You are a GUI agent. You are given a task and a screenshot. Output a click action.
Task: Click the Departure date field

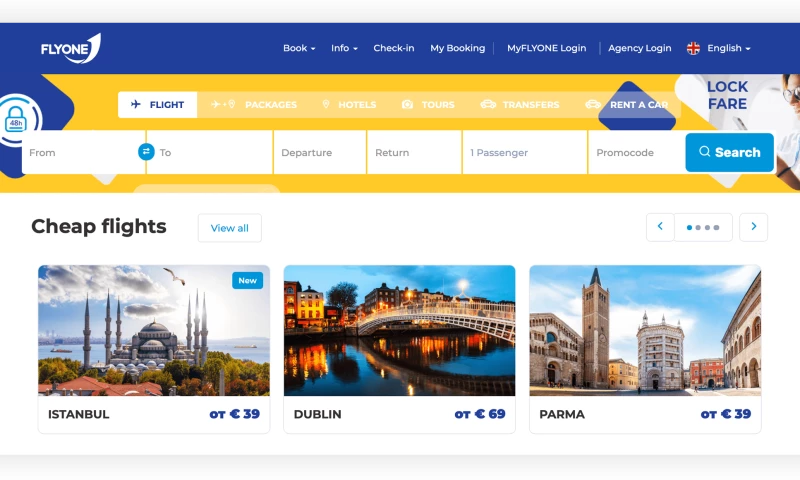click(x=319, y=153)
